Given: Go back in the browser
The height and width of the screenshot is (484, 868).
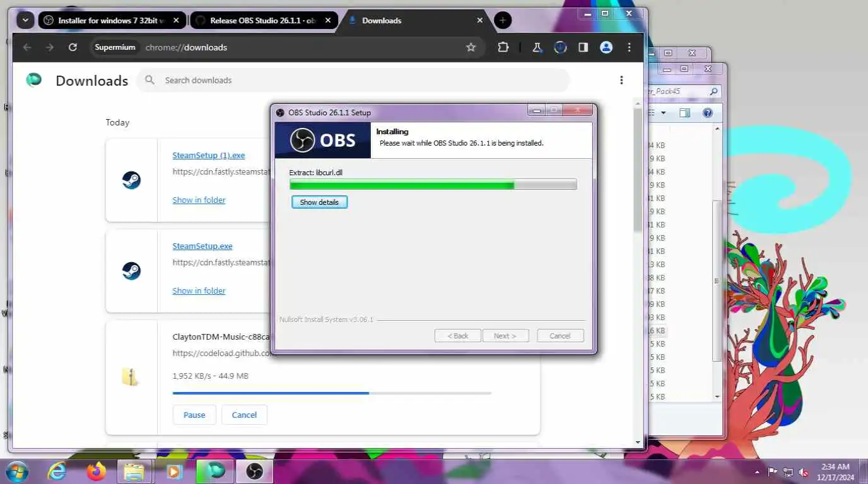Looking at the screenshot, I should click(26, 47).
